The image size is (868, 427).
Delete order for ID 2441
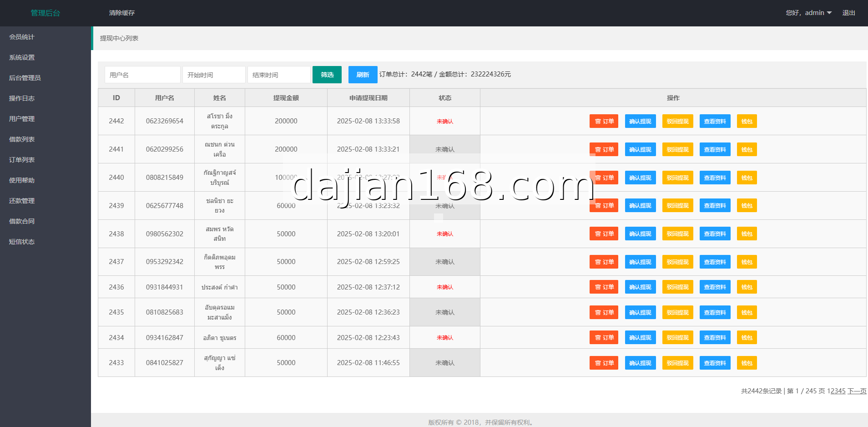coord(604,149)
